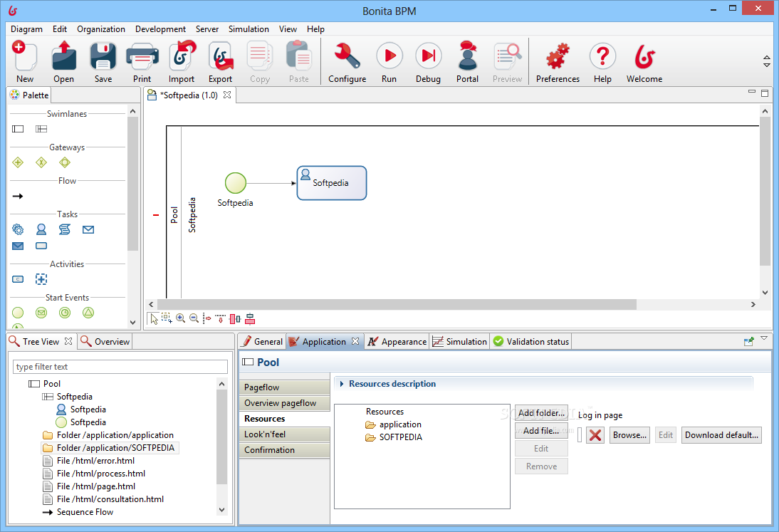Screen dimensions: 779x532
Task: Click the zoom in magnifier icon
Action: pyautogui.click(x=180, y=318)
